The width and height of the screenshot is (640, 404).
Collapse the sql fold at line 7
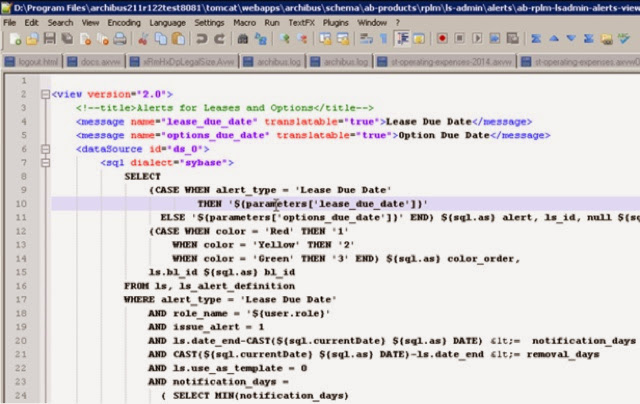pyautogui.click(x=45, y=163)
